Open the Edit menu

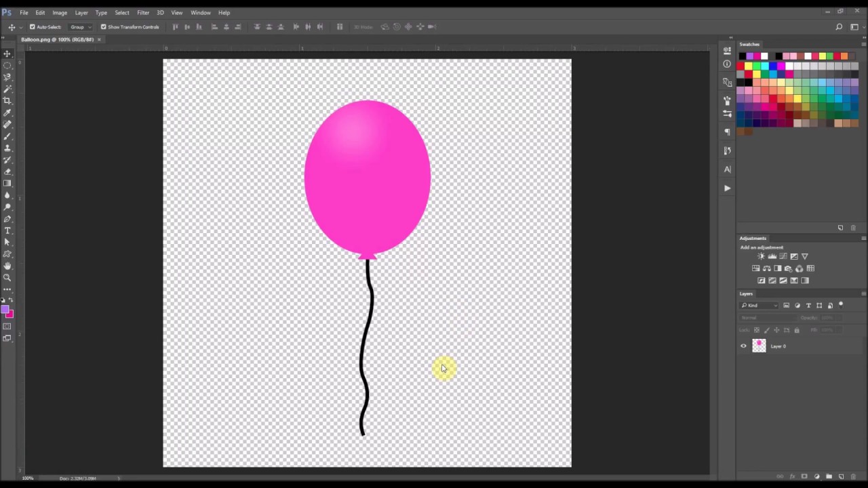tap(40, 13)
